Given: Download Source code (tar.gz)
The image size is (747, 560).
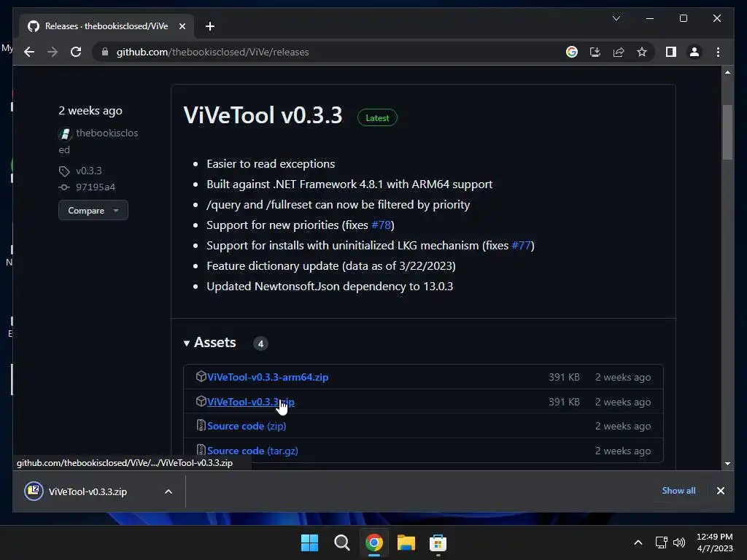Looking at the screenshot, I should [252, 451].
